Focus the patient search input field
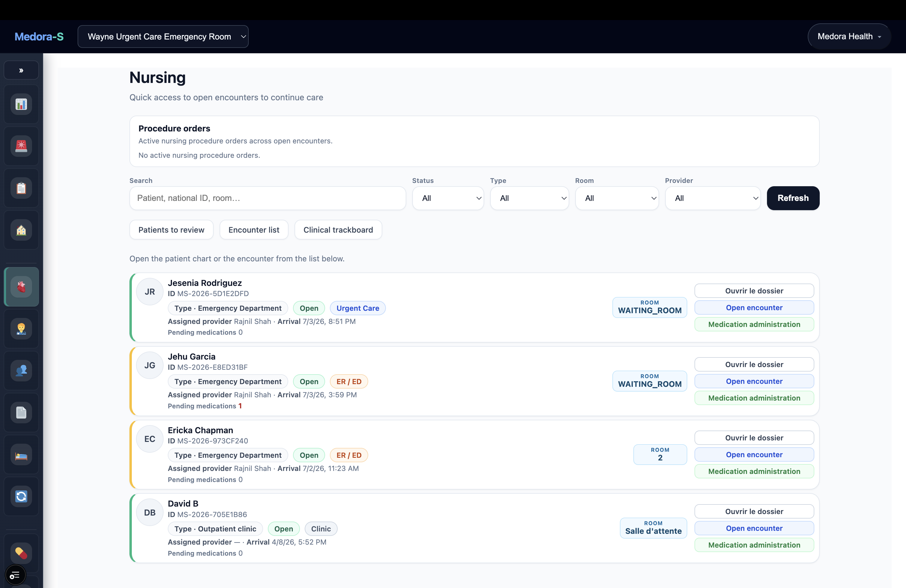Viewport: 906px width, 588px height. pos(267,198)
